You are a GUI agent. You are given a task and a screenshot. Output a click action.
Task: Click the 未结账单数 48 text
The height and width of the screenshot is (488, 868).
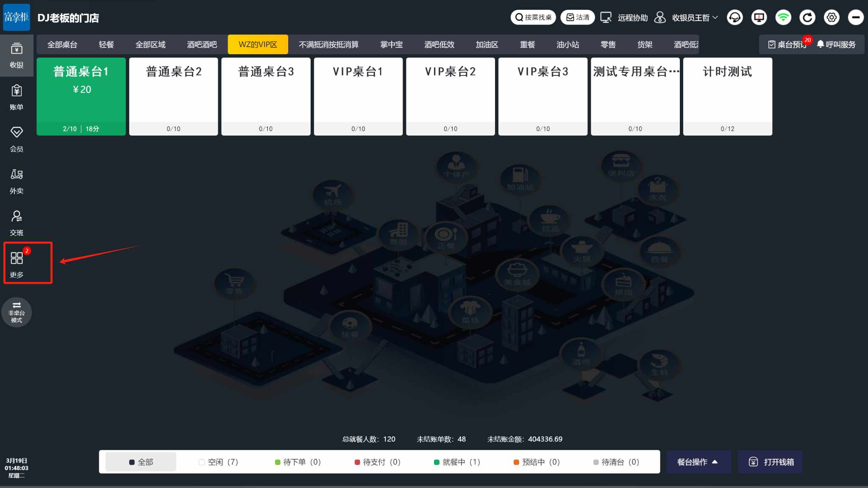coord(441,439)
